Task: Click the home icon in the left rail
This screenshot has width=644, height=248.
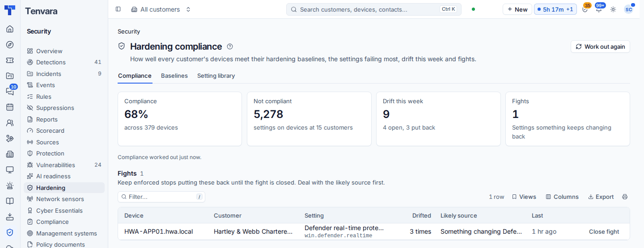Action: coord(10,29)
